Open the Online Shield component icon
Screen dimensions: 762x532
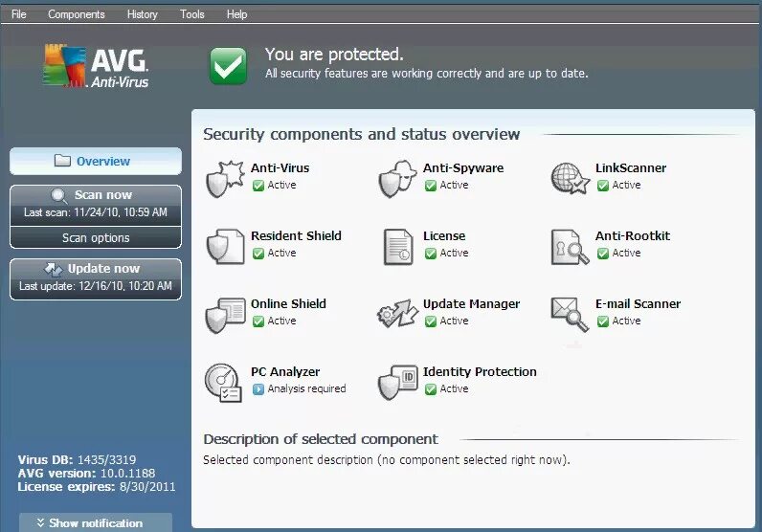[x=225, y=315]
